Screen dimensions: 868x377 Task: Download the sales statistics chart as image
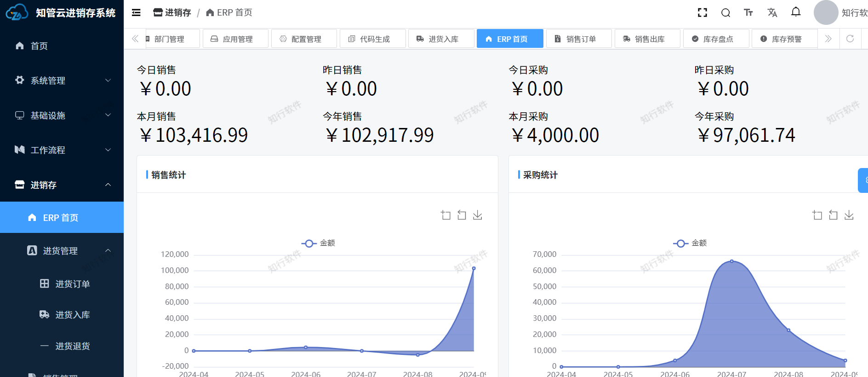478,215
